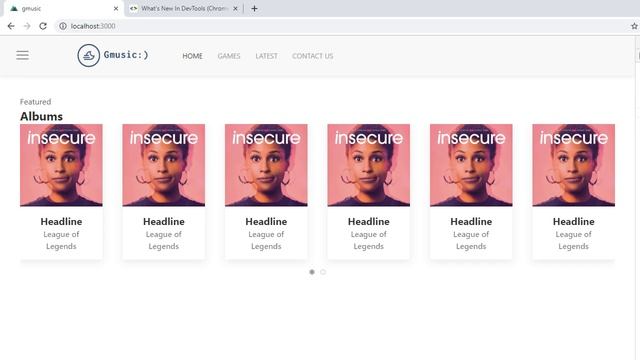This screenshot has height=360, width=640.
Task: Switch to What's New In DevTools tab
Action: [x=184, y=8]
